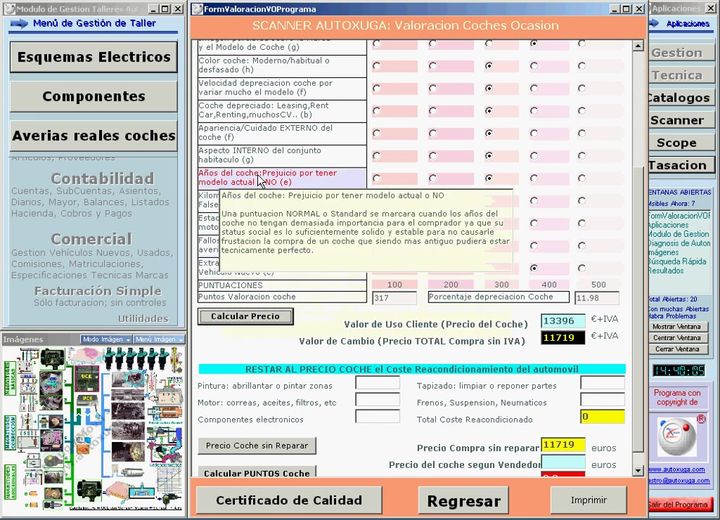
Task: Select 200 rating for Velocidad depreciacion row
Action: pyautogui.click(x=433, y=88)
